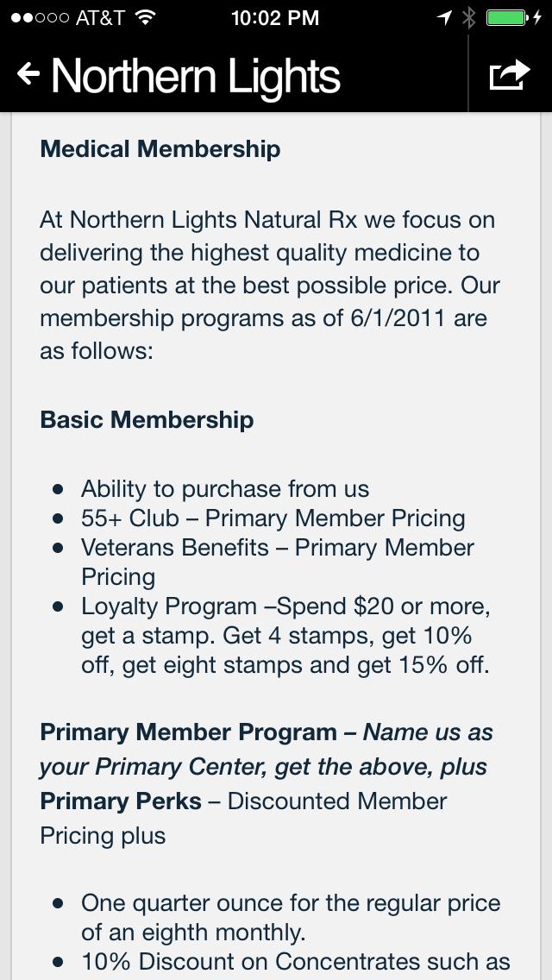Select the Basic Membership heading
Viewport: 552px width, 980px height.
tap(147, 420)
